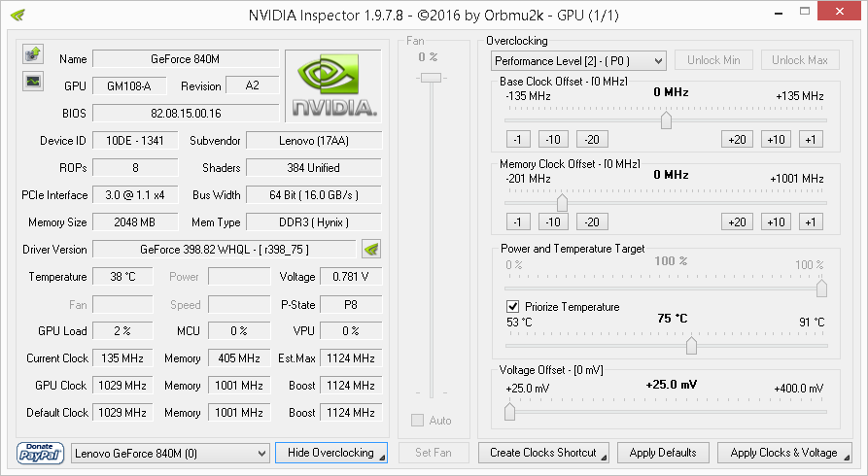
Task: Click the Shaders value 384 Unified
Action: coord(314,168)
